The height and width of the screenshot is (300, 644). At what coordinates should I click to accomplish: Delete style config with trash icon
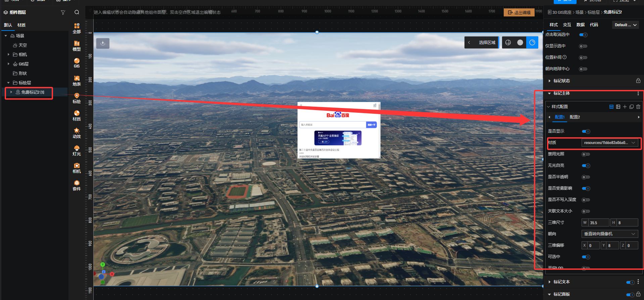(x=638, y=107)
